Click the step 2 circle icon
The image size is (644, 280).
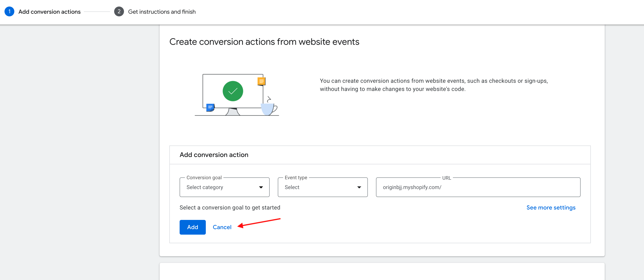click(119, 11)
